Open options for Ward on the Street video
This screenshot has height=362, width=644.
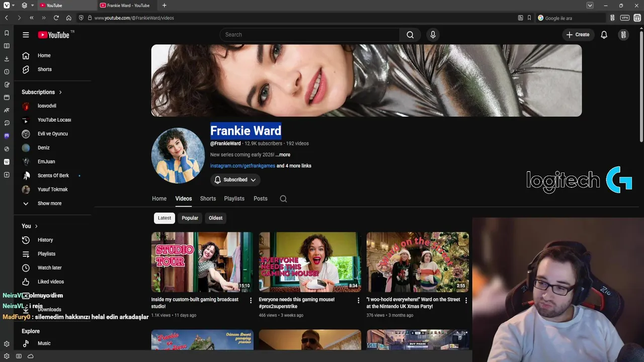(465, 300)
